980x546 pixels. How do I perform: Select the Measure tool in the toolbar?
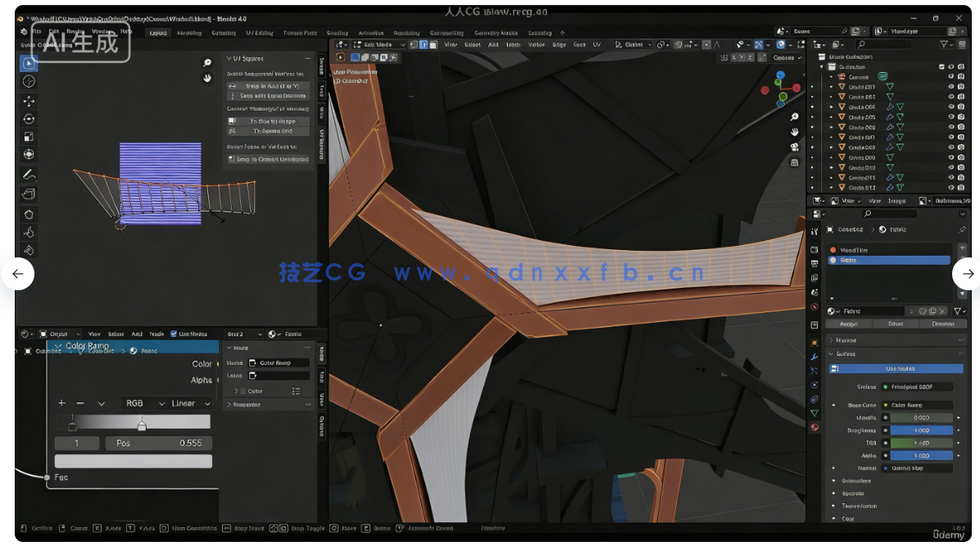pyautogui.click(x=29, y=193)
